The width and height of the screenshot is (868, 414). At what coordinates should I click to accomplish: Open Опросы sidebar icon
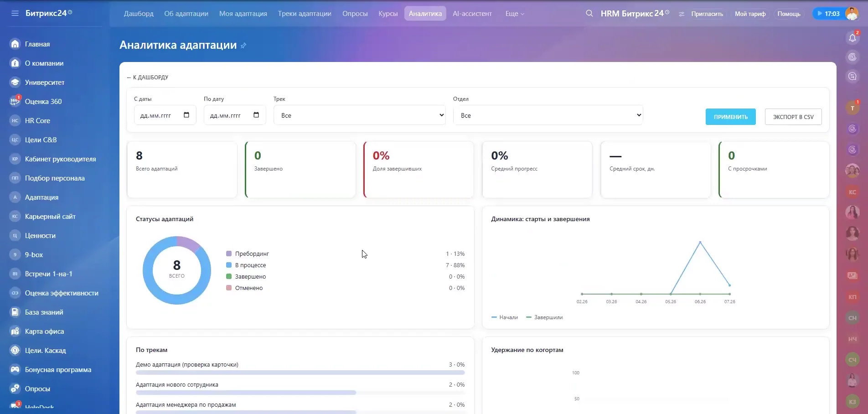15,388
